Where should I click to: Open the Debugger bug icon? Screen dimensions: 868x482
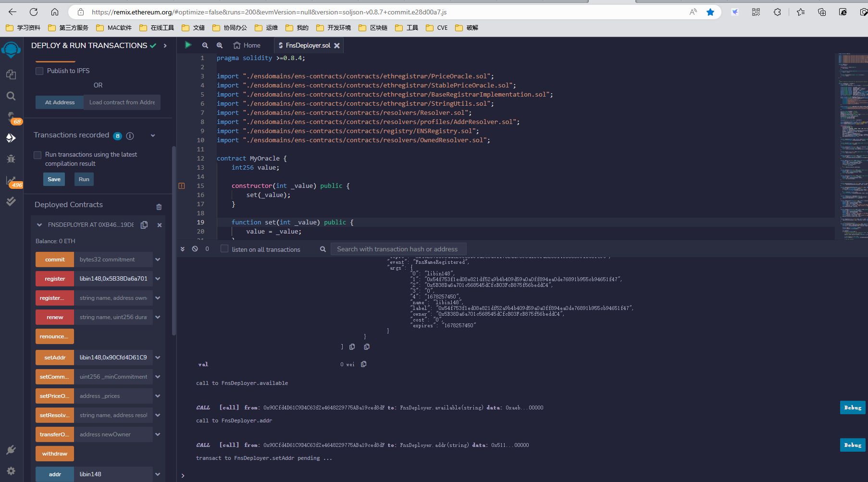pyautogui.click(x=11, y=159)
